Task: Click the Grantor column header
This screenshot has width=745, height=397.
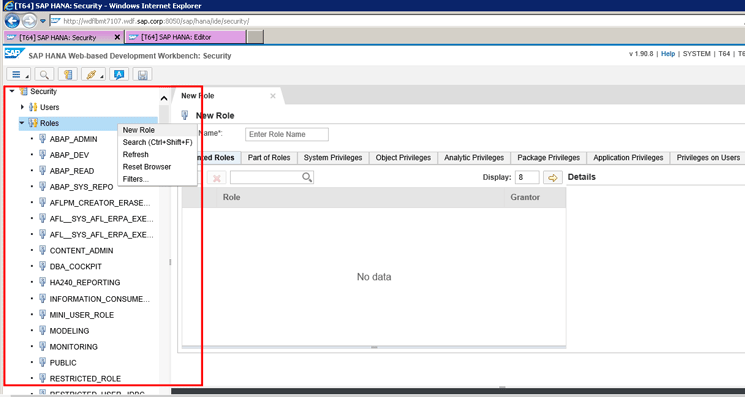Action: [x=535, y=197]
